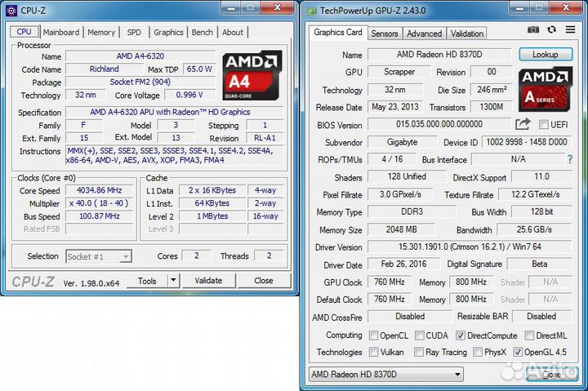Click the Max TDP value 65.0 W
The image size is (588, 391).
click(x=199, y=69)
